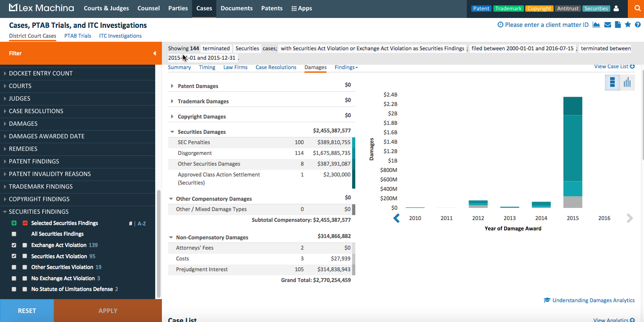
Task: Uncheck the Exchange Act Violation include checkbox
Action: click(x=14, y=245)
